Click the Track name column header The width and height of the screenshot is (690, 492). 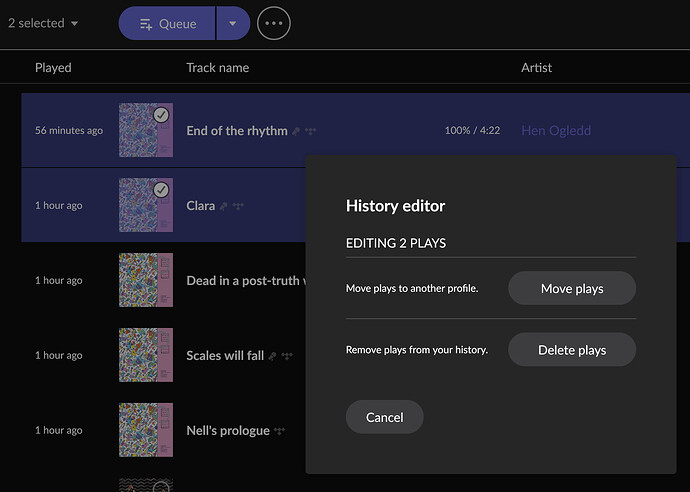217,68
